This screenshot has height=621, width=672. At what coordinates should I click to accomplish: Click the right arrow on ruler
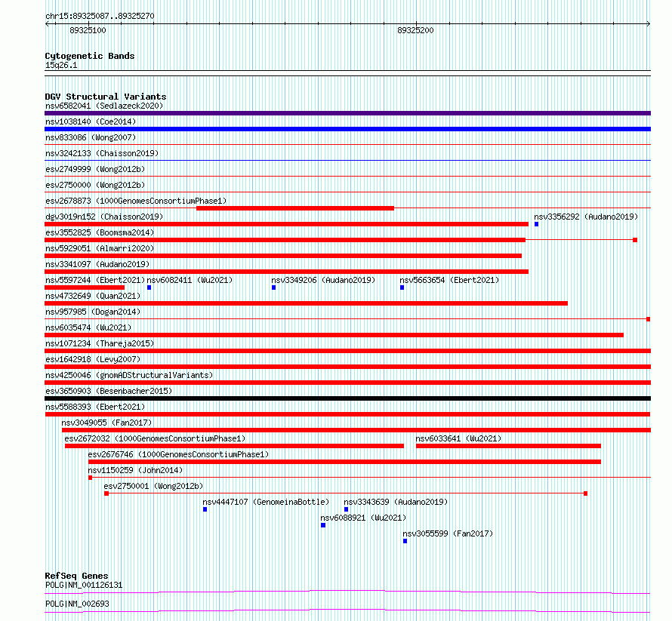point(649,24)
